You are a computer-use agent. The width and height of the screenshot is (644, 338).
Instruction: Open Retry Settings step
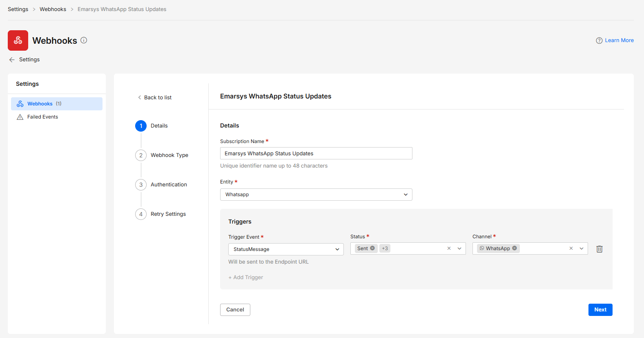[168, 214]
